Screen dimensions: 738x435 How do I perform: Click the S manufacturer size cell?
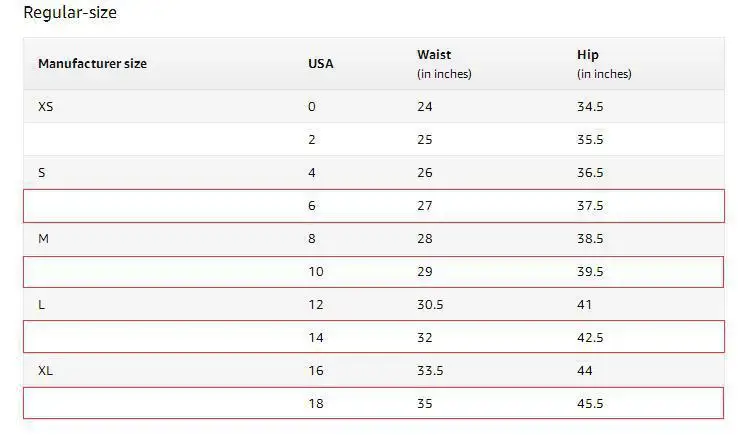click(42, 173)
